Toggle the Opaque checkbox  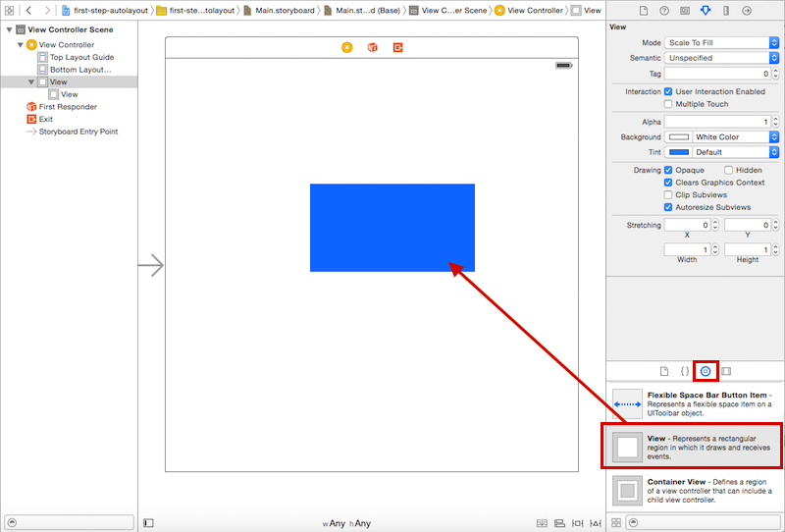coord(668,171)
